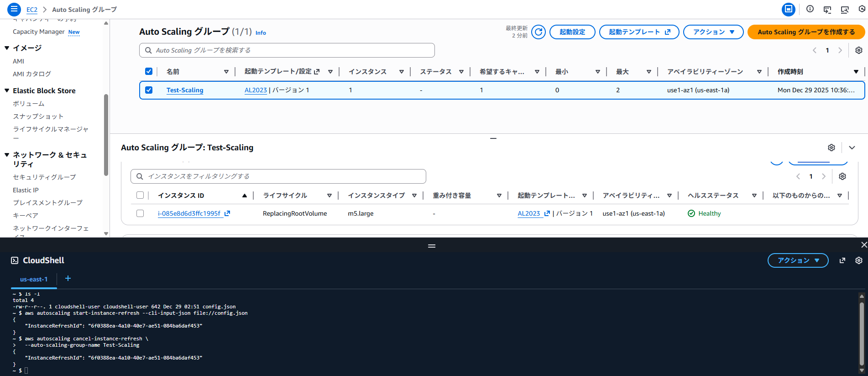Sort by 作成時刻 column arrow
Screen dimensions: 868x376
coord(856,72)
